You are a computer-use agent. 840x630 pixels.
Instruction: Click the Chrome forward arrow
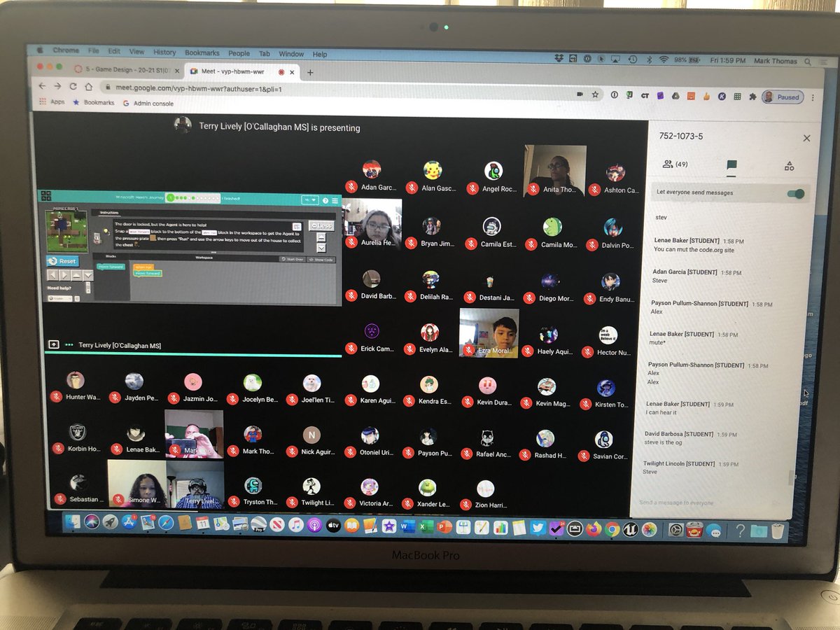click(x=58, y=87)
